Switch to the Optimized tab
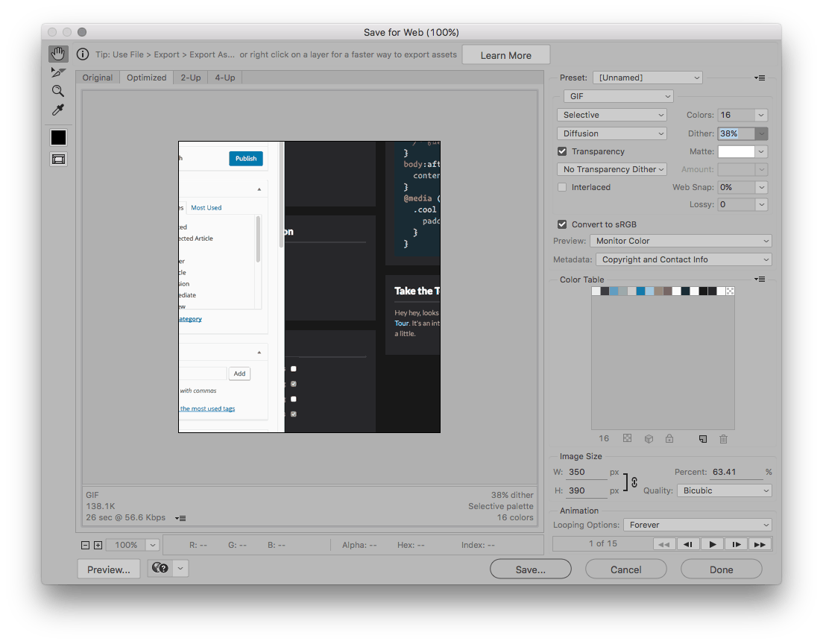 (x=146, y=78)
